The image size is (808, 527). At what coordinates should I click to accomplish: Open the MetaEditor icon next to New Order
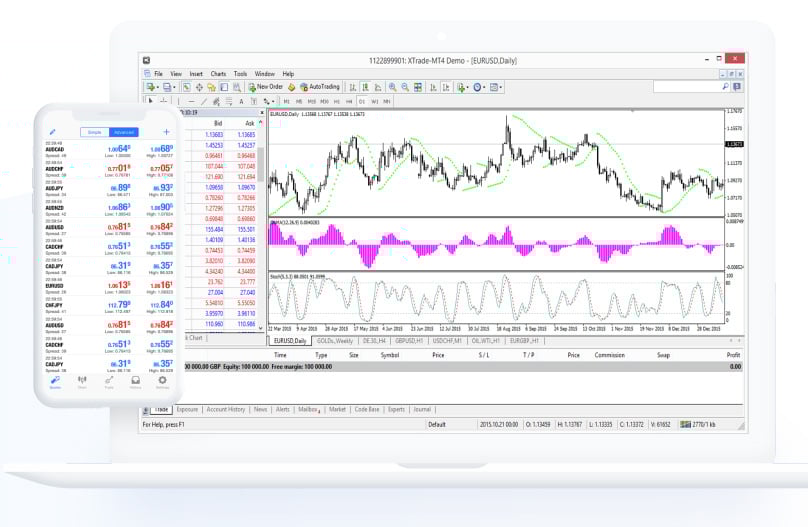click(292, 88)
